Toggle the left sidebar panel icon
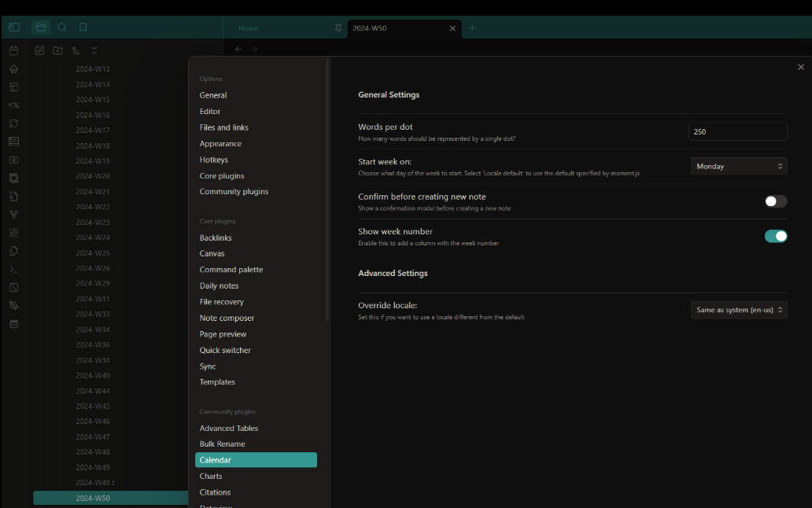This screenshot has height=508, width=812. (x=14, y=28)
